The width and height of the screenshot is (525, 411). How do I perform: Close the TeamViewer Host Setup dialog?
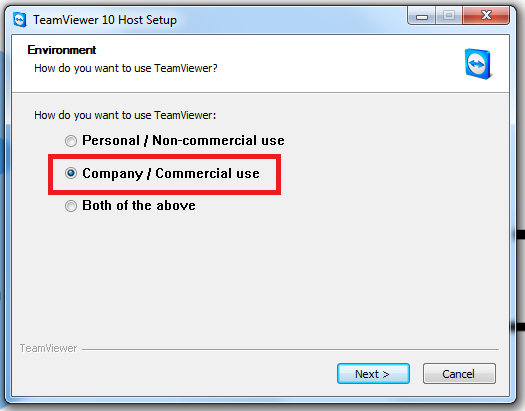click(x=486, y=16)
